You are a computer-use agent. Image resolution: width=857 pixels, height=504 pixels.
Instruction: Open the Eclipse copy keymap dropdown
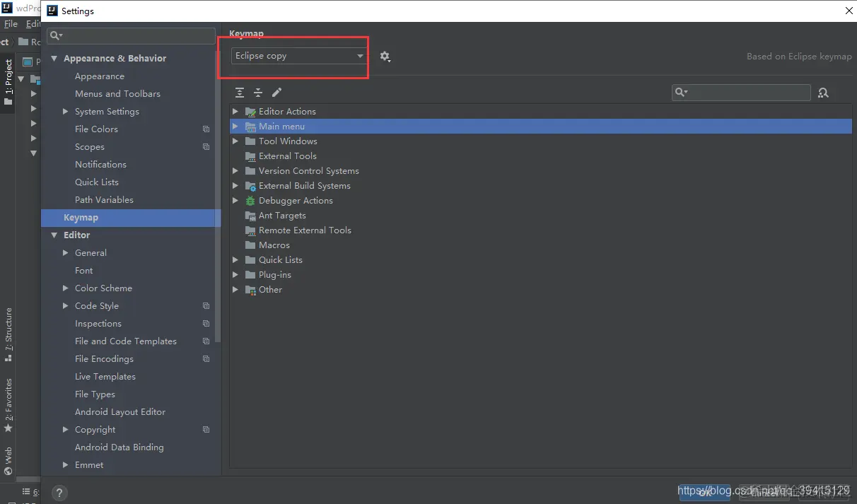(298, 56)
